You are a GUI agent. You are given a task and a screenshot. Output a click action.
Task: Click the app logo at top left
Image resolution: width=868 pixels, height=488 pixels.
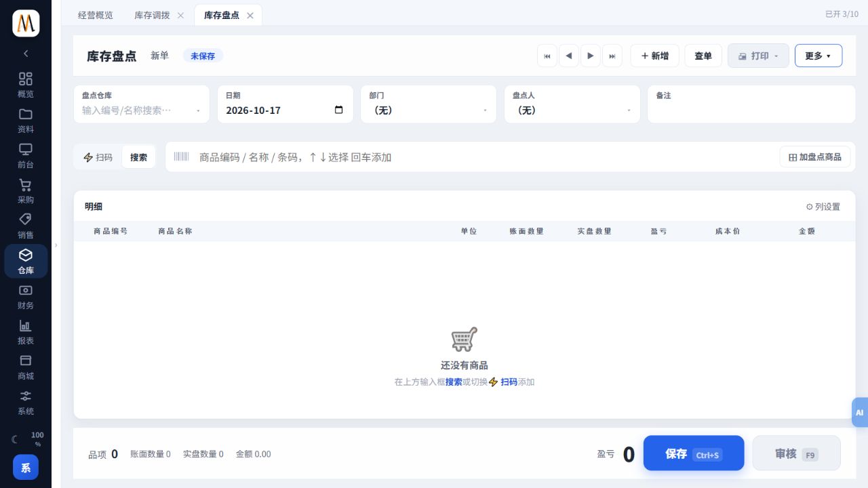pyautogui.click(x=26, y=23)
